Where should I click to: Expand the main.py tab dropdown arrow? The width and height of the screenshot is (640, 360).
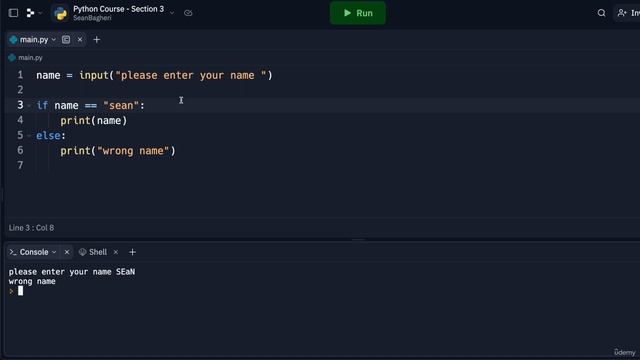53,40
